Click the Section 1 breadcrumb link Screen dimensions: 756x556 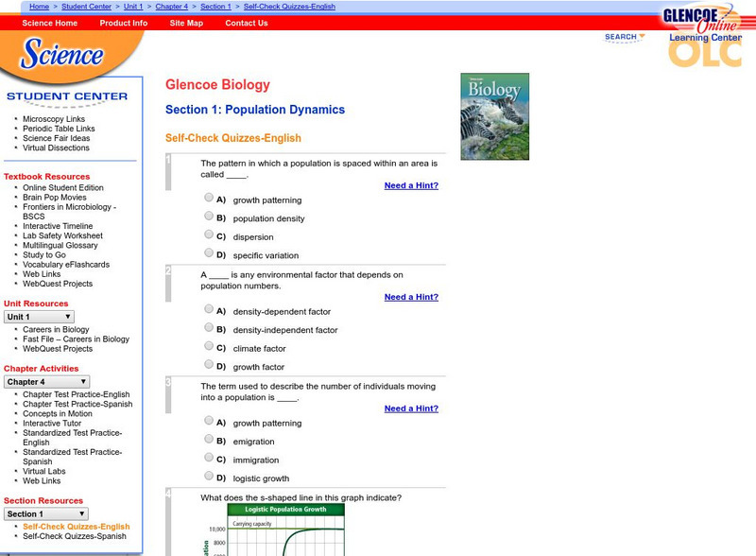(x=215, y=7)
